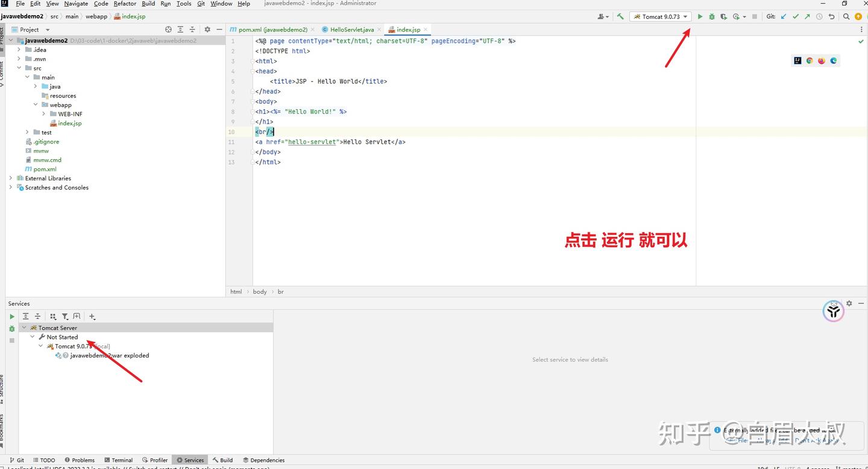The height and width of the screenshot is (469, 868).
Task: Select javawebdemo2:war exploded deployment
Action: (x=110, y=355)
